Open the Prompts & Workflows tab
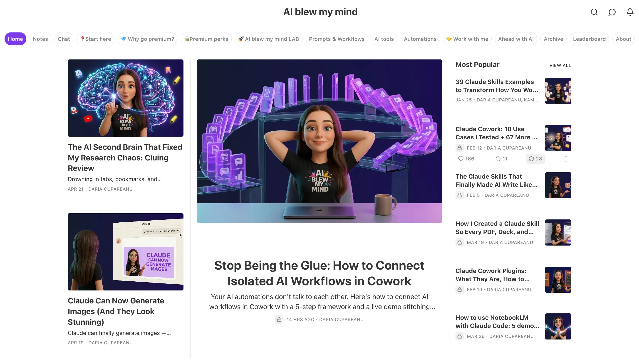Image resolution: width=639 pixels, height=364 pixels. [x=336, y=39]
